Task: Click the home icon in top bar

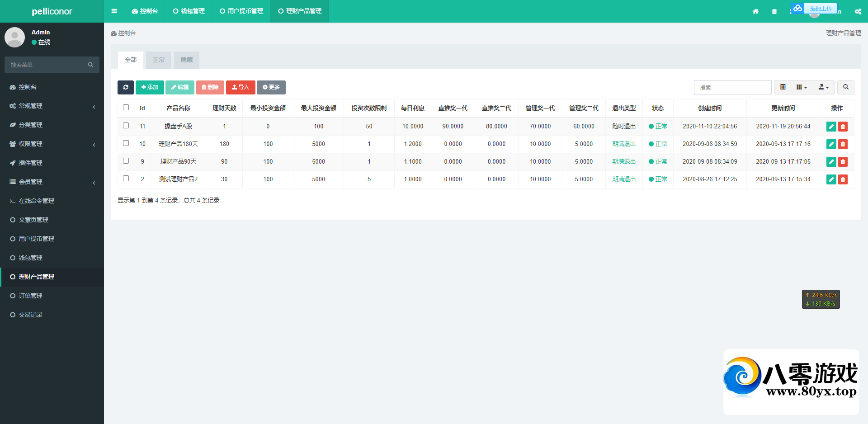Action: 755,11
